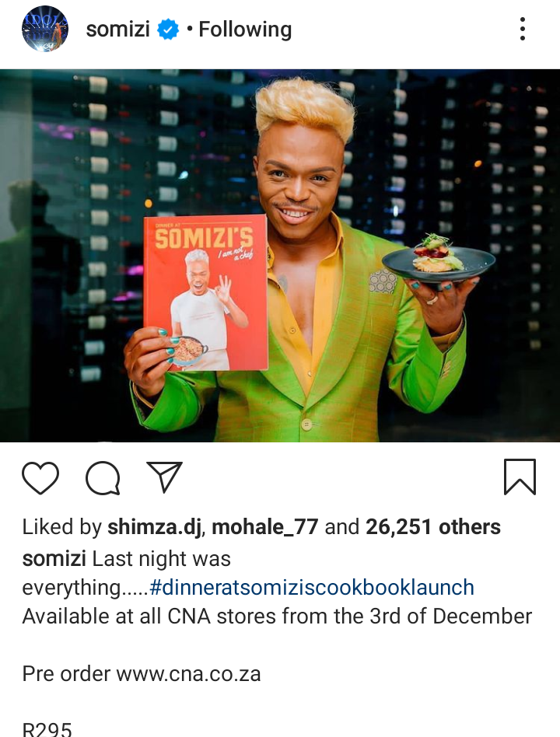
Task: Open the #dinneratsomiziscookbooklaunch hashtag
Action: click(312, 588)
